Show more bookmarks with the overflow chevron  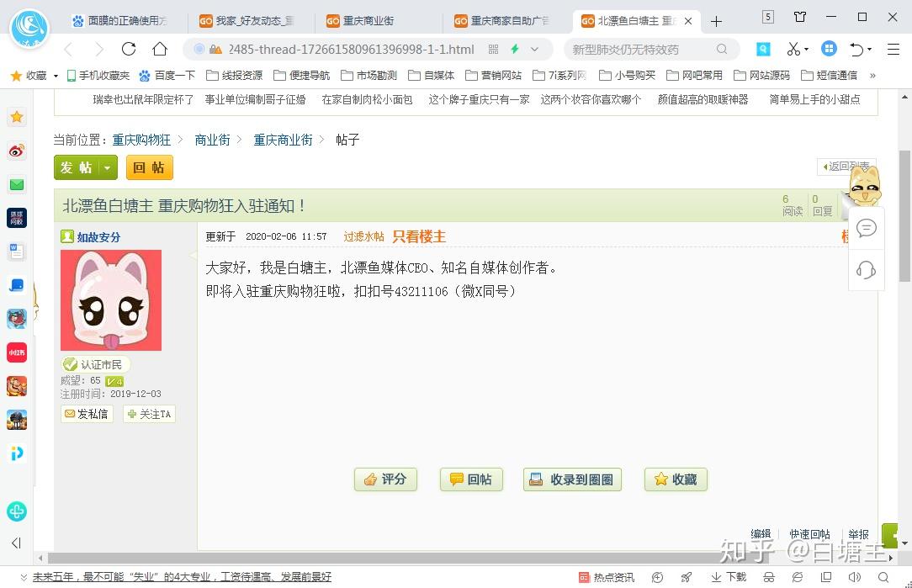point(872,76)
